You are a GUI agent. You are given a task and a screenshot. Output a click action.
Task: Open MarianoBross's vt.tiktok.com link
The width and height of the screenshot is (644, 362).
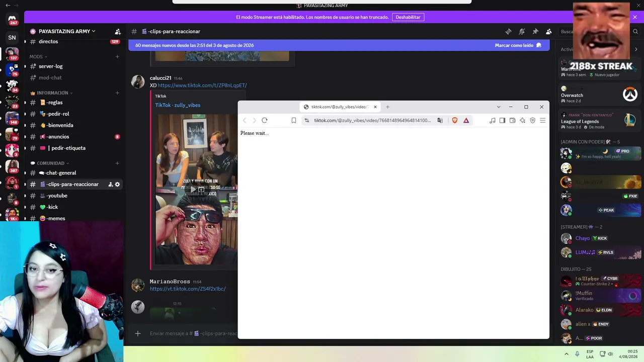click(x=188, y=289)
